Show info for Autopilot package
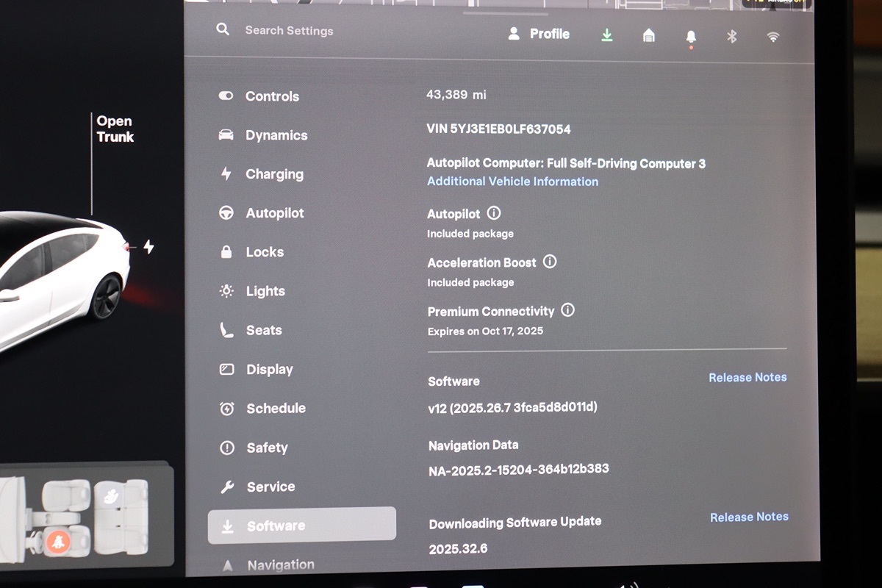The image size is (882, 588). 494,213
